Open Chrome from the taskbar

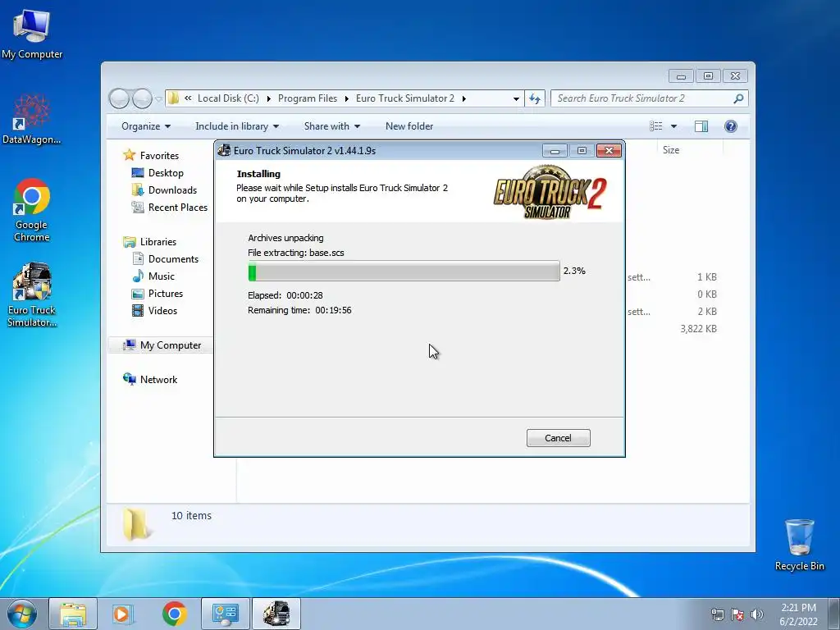(174, 614)
